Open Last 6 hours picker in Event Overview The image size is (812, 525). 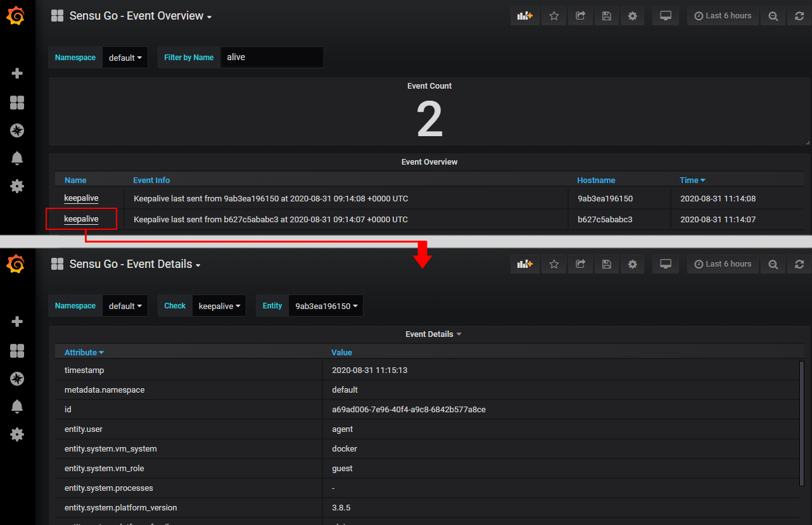723,16
